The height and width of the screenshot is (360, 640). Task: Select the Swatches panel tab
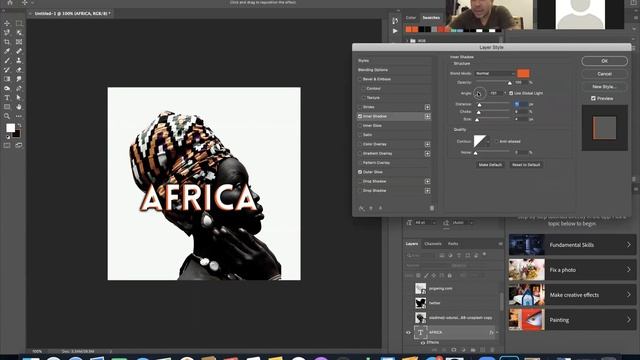[431, 18]
